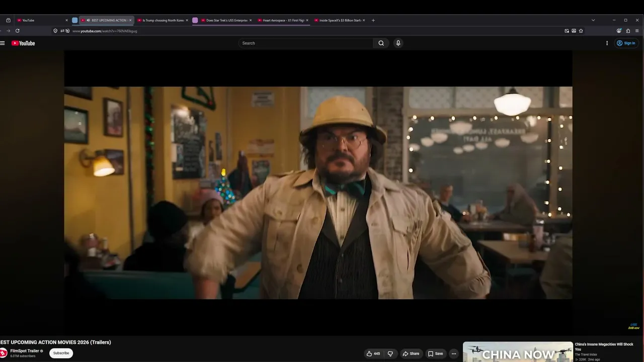
Task: Click the blue tab group label
Action: (75, 20)
